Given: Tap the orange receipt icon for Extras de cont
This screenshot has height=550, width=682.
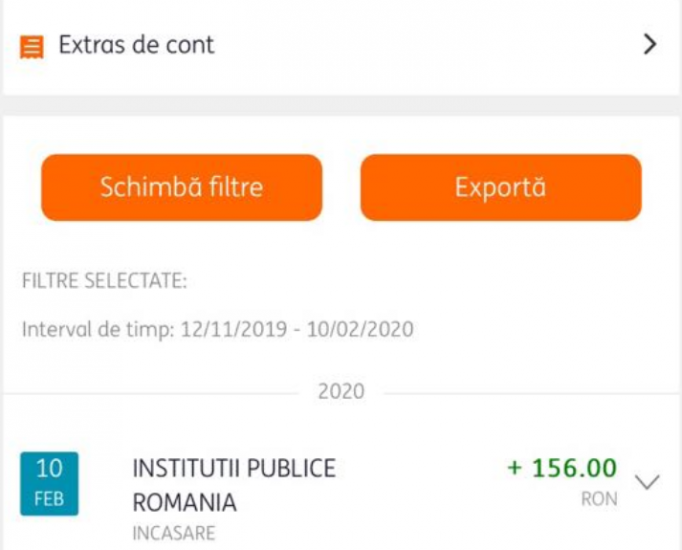Looking at the screenshot, I should (x=32, y=46).
